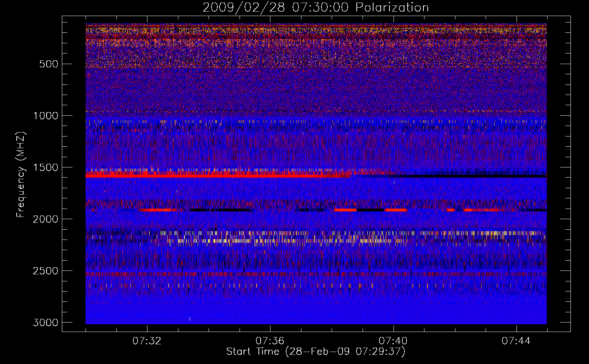This screenshot has height=364, width=589.
Task: Click the 2500 frequency tick label
Action: (x=46, y=271)
